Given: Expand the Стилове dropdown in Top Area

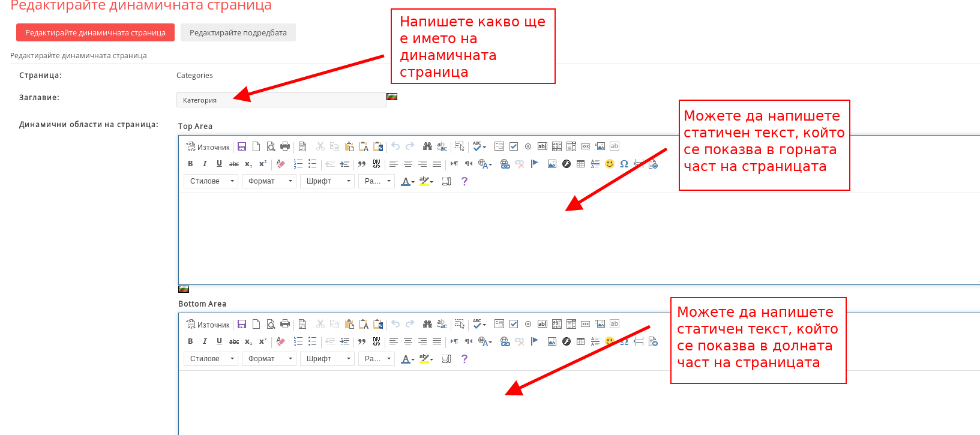Looking at the screenshot, I should pos(211,181).
